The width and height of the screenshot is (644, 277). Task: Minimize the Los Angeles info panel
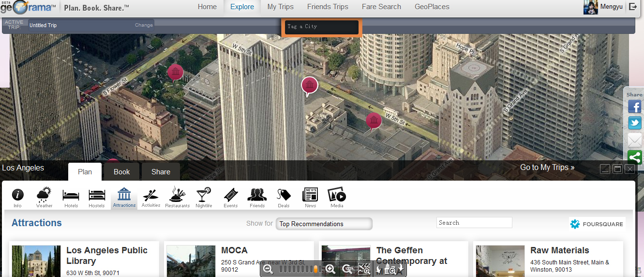605,169
